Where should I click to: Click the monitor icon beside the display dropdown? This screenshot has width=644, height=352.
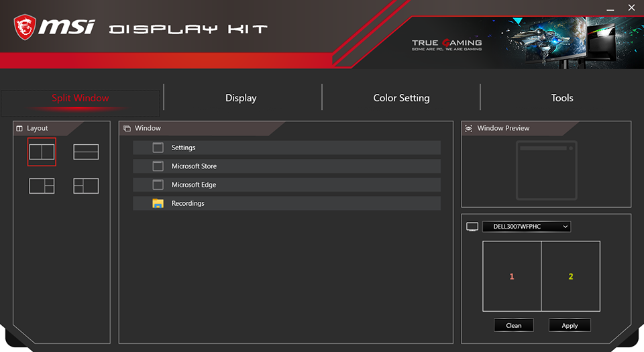[x=472, y=227]
